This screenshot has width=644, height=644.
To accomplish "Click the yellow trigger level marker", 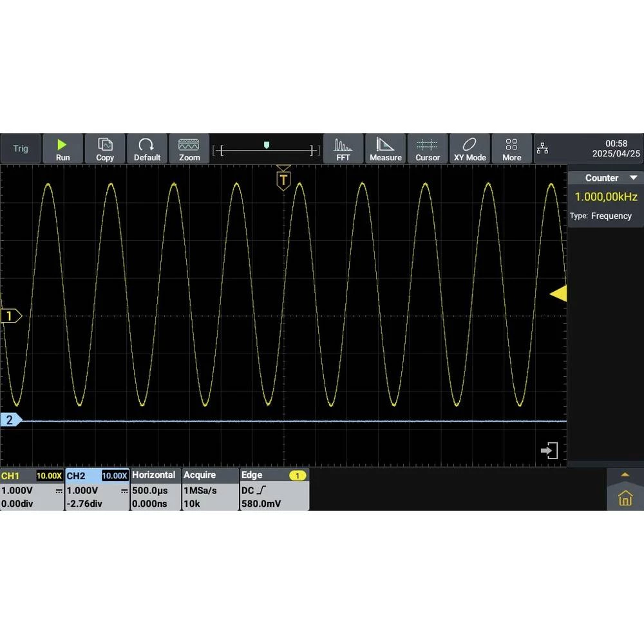I will pos(558,294).
